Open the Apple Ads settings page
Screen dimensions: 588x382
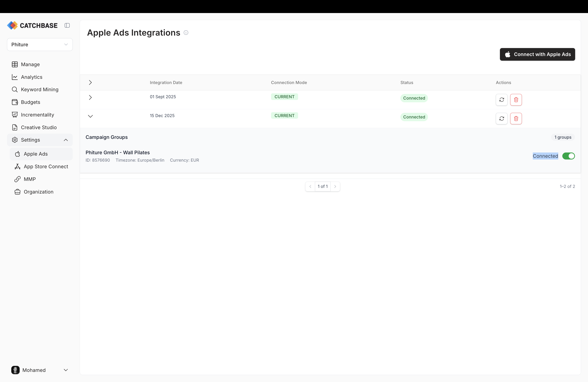tap(36, 154)
